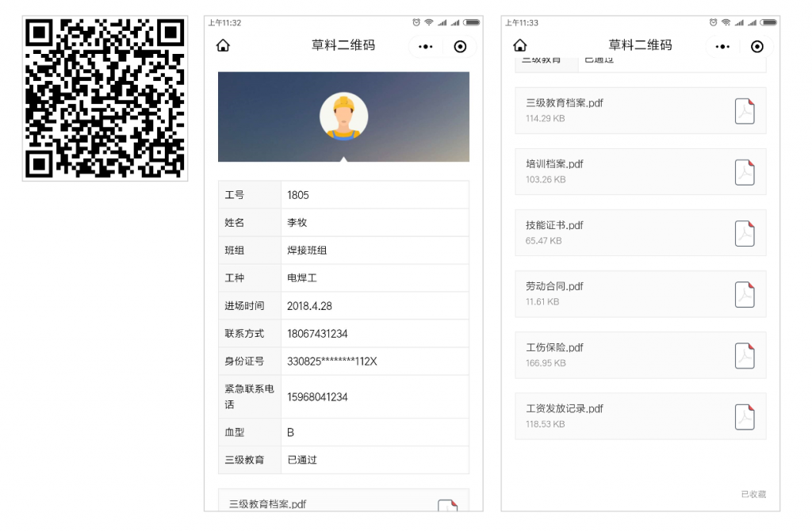Select the ID number 330825********112X

(x=332, y=362)
